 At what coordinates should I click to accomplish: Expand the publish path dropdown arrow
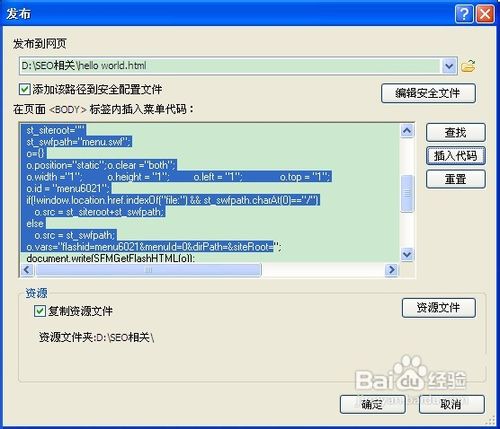tap(449, 66)
